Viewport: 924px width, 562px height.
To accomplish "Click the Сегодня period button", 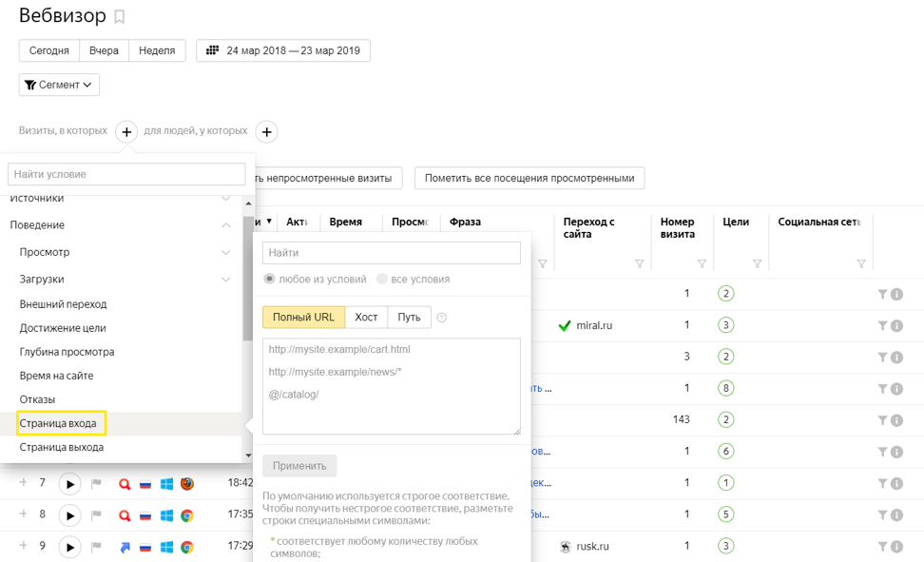I will coord(48,50).
